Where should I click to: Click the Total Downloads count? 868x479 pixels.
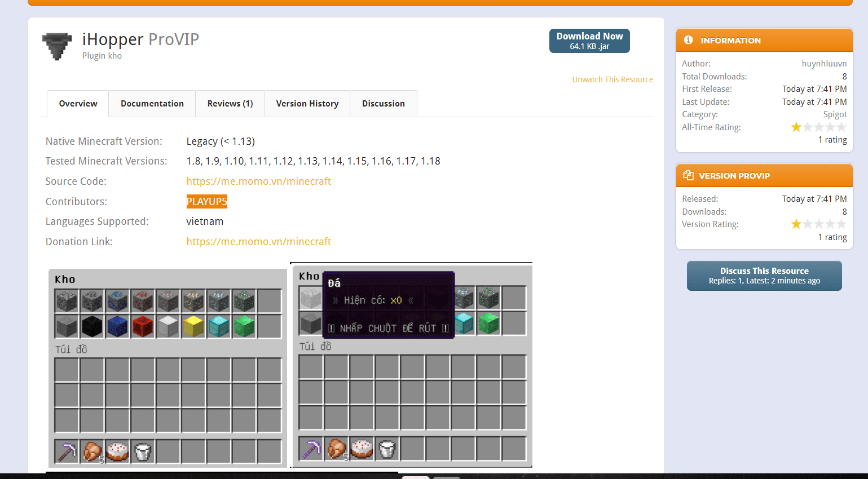tap(844, 77)
